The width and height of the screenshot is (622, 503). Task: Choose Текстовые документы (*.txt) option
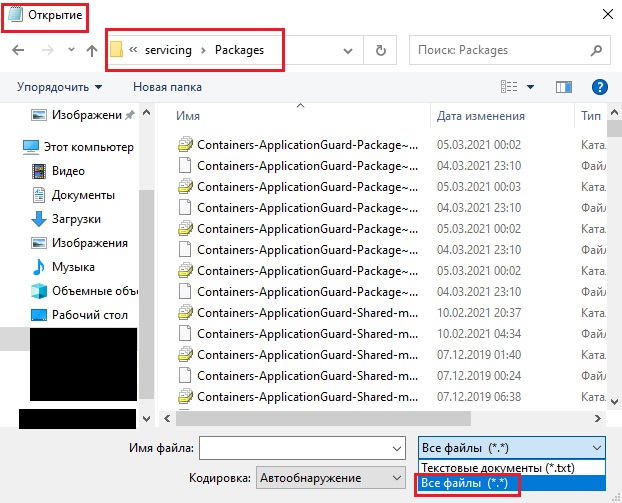click(x=512, y=468)
